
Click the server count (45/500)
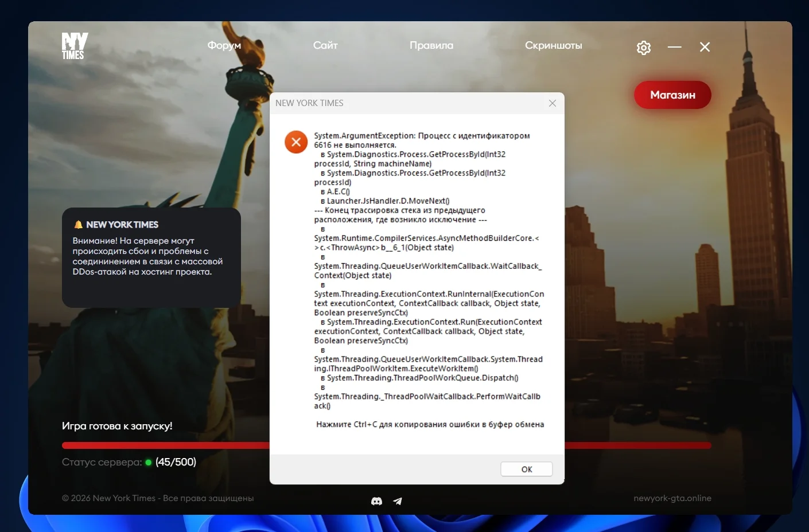tap(176, 462)
